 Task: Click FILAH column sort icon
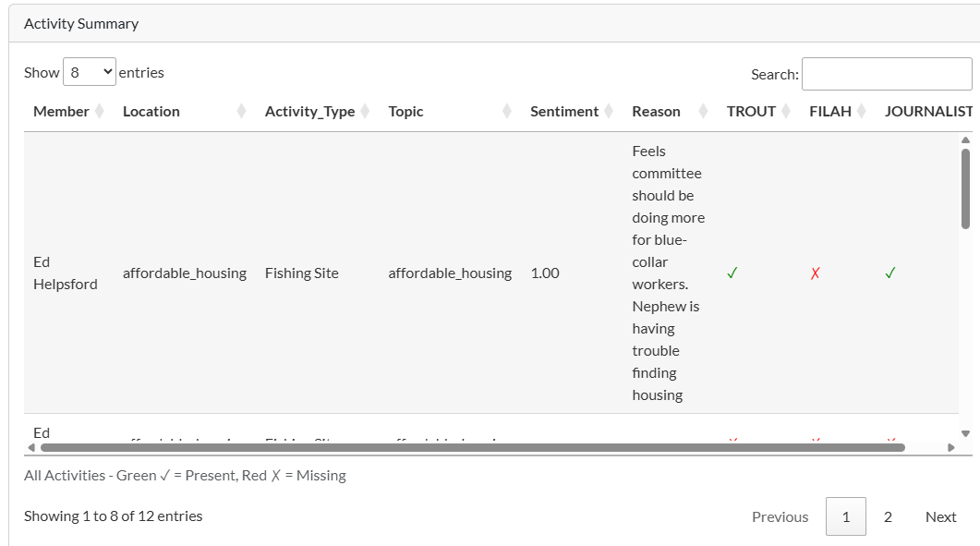(861, 112)
